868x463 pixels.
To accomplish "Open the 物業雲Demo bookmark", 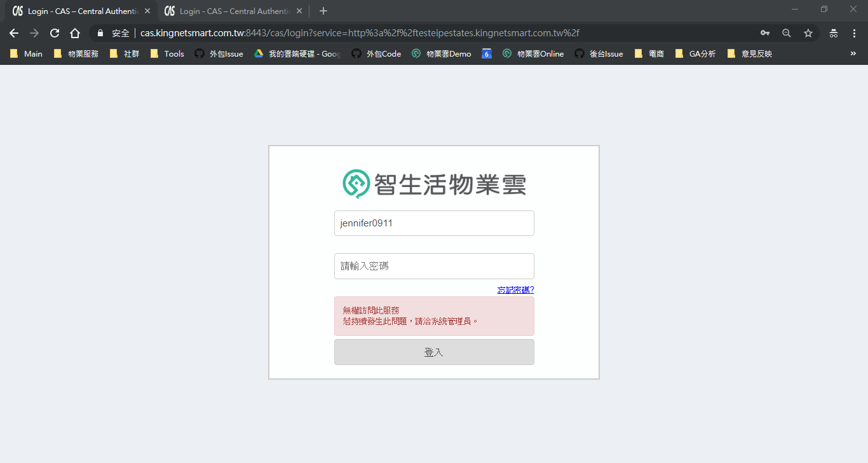I will 441,54.
